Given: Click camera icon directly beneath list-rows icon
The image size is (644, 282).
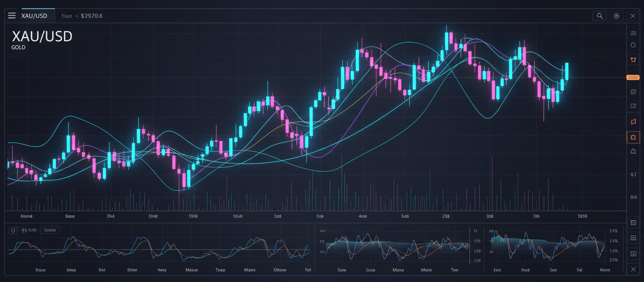Looking at the screenshot, I should 633,238.
